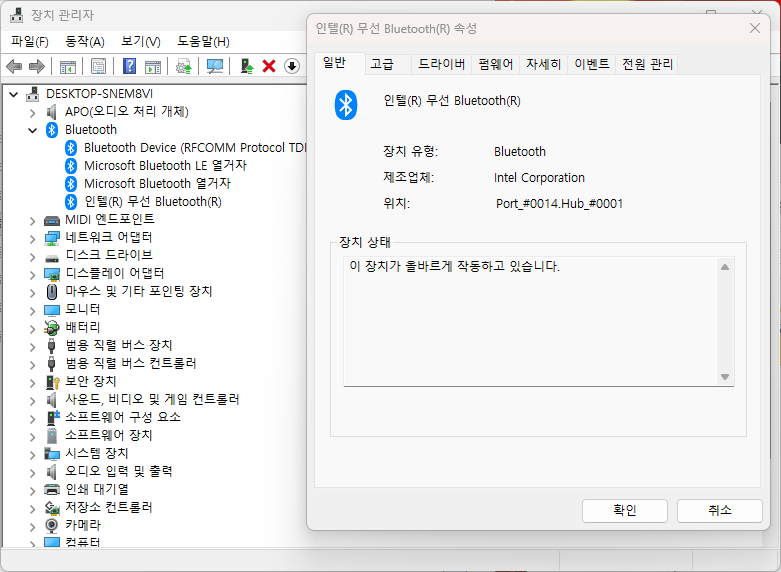Click the 디스크 드라이브 icon
Viewport: 781px width, 572px height.
[x=52, y=258]
